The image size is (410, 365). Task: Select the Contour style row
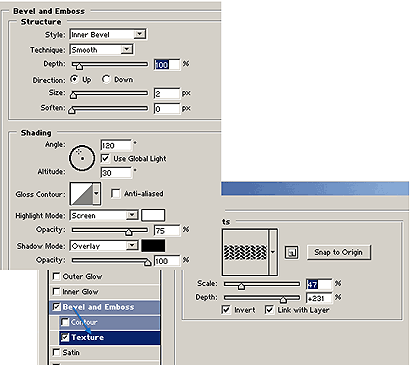109,322
